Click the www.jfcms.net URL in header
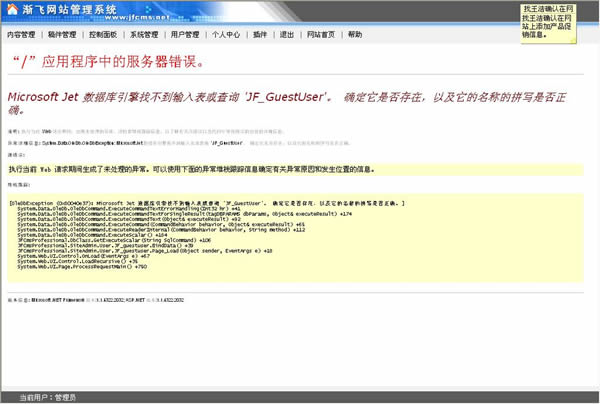The width and height of the screenshot is (600, 404). pyautogui.click(x=137, y=17)
